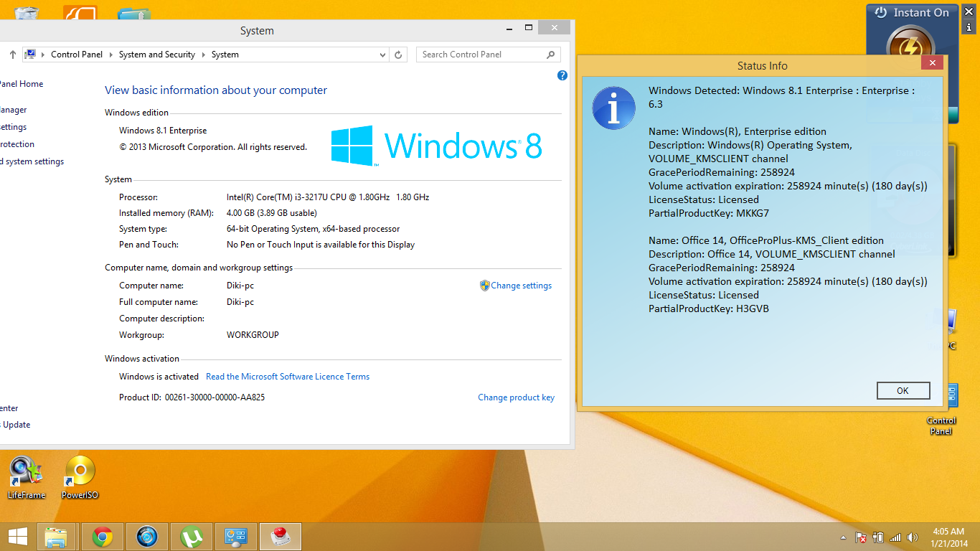Image resolution: width=980 pixels, height=551 pixels.
Task: Click 'Windows is activated' text
Action: tap(159, 377)
